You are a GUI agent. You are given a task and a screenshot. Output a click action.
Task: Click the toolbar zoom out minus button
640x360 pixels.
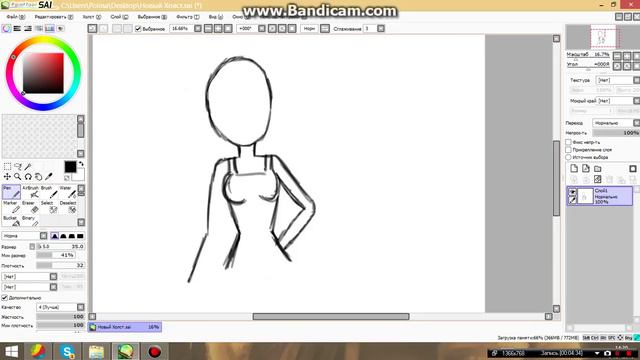(208, 29)
